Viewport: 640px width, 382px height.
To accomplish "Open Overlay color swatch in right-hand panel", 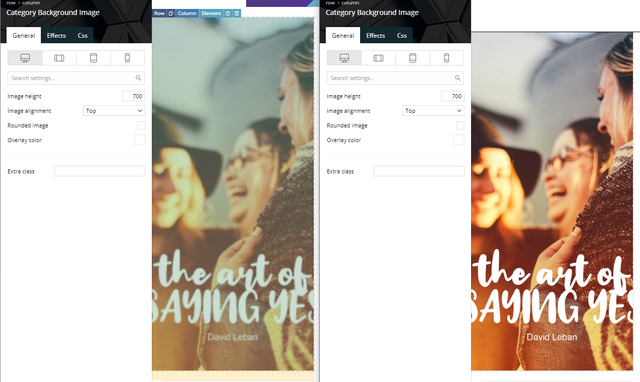I will click(459, 140).
